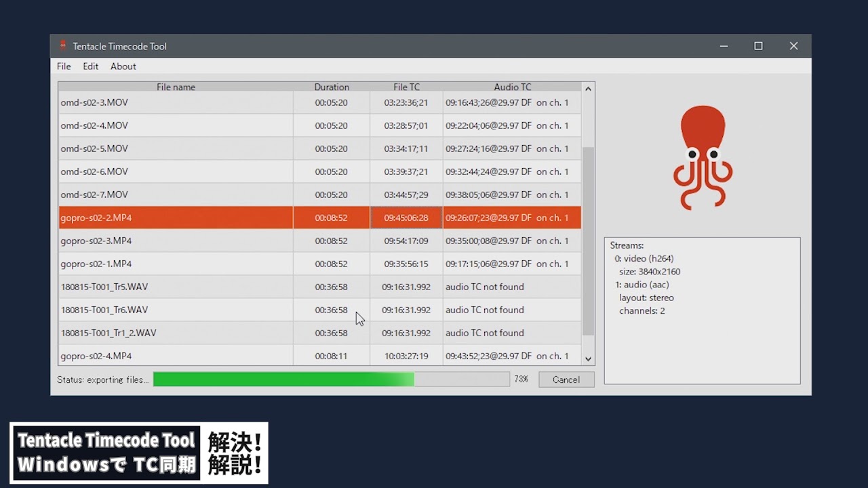Click File TC value 09:54:17:09
The image size is (868, 488).
coord(406,241)
